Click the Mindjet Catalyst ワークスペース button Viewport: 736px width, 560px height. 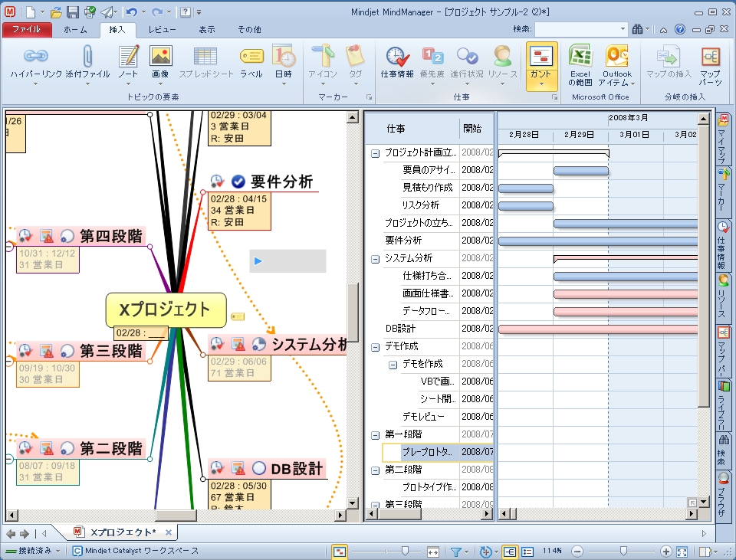(136, 551)
